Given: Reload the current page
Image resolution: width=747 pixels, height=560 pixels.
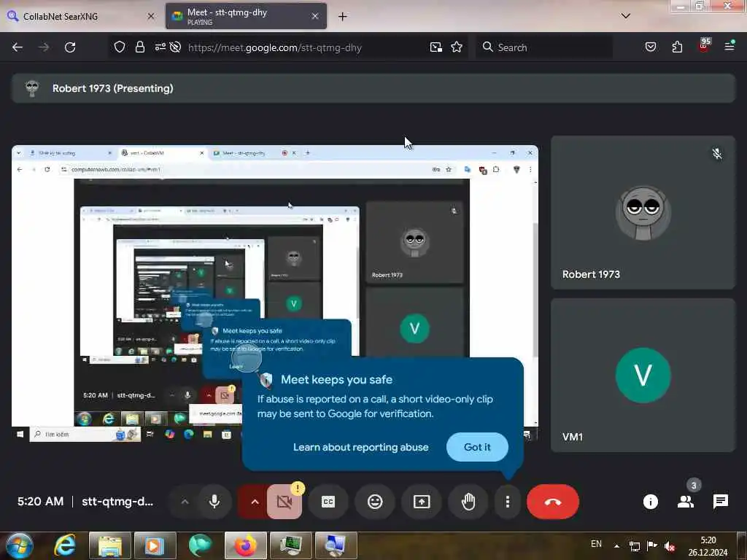Looking at the screenshot, I should click(70, 47).
